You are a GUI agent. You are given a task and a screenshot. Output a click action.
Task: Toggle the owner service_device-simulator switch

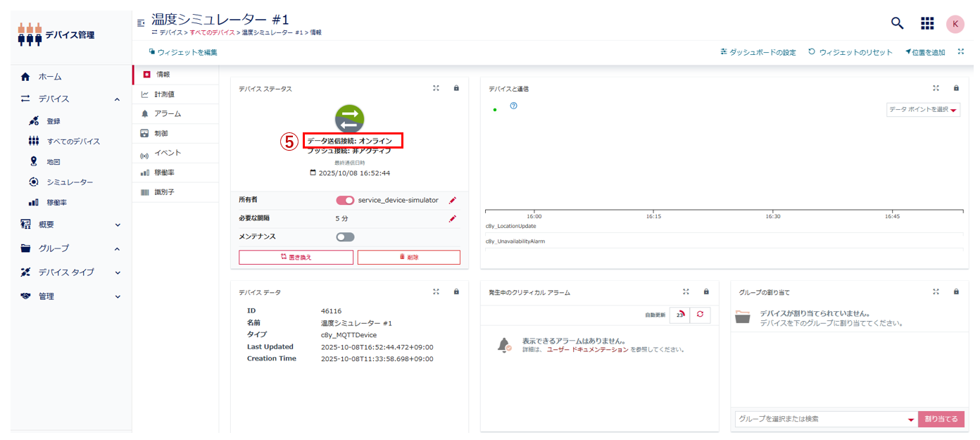click(x=345, y=201)
